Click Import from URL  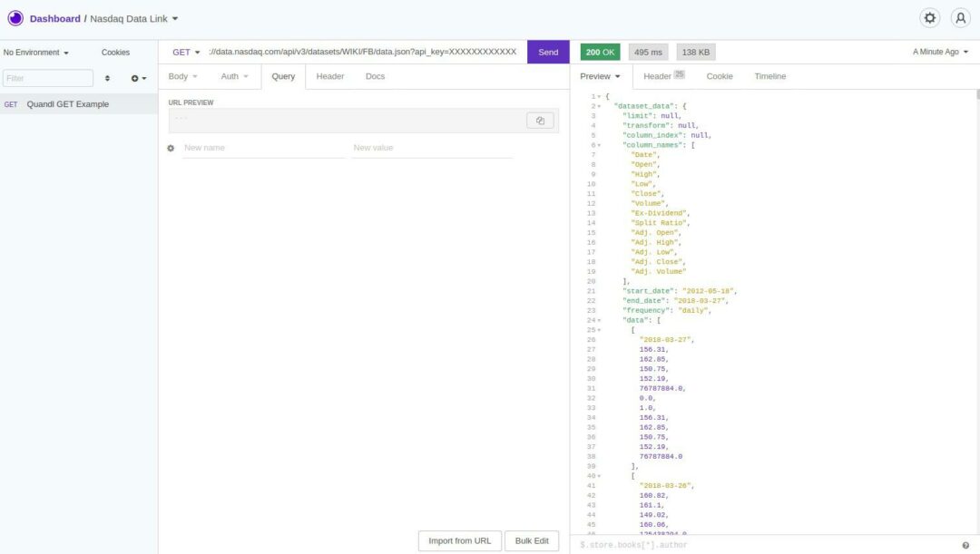pyautogui.click(x=459, y=539)
